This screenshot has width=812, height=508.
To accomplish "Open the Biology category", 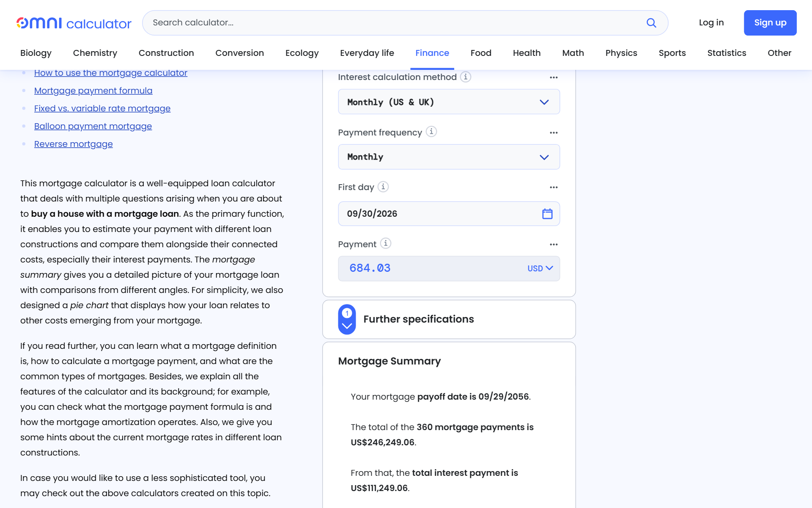I will pyautogui.click(x=36, y=53).
